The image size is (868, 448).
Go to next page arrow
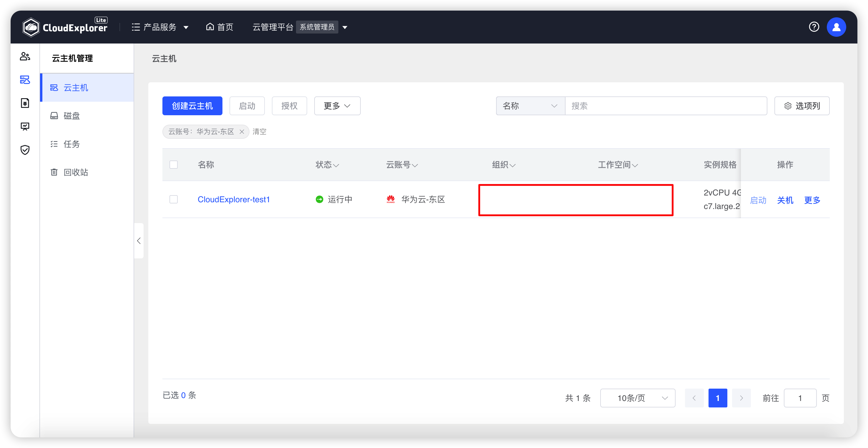tap(741, 398)
